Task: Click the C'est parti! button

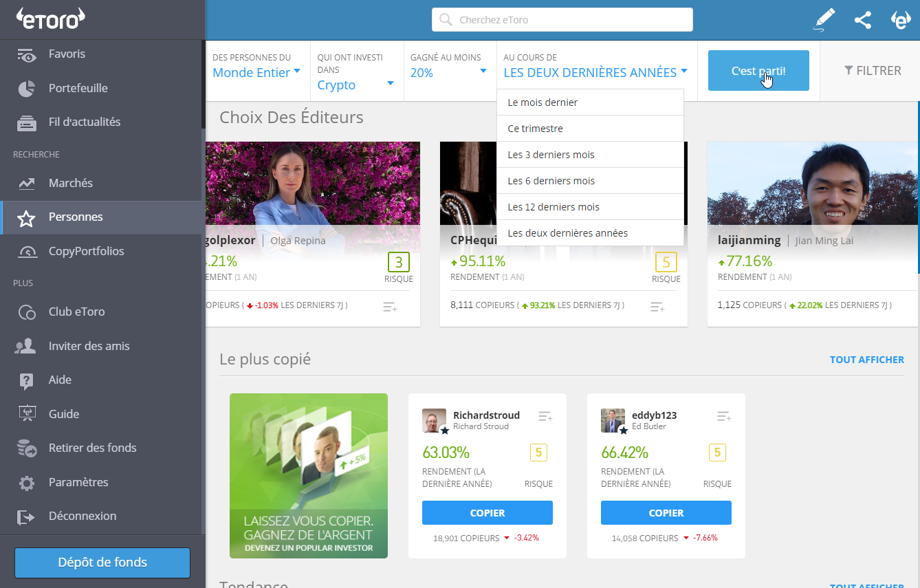Action: (758, 71)
